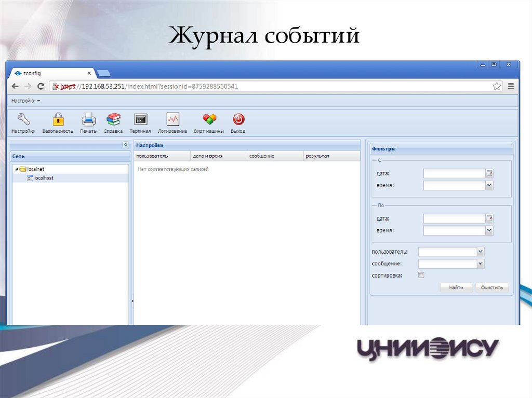Open Вирт машины cubes icon

pyautogui.click(x=209, y=119)
